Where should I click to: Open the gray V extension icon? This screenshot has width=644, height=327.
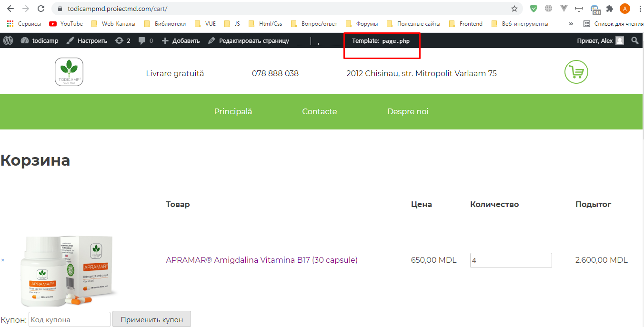point(564,9)
